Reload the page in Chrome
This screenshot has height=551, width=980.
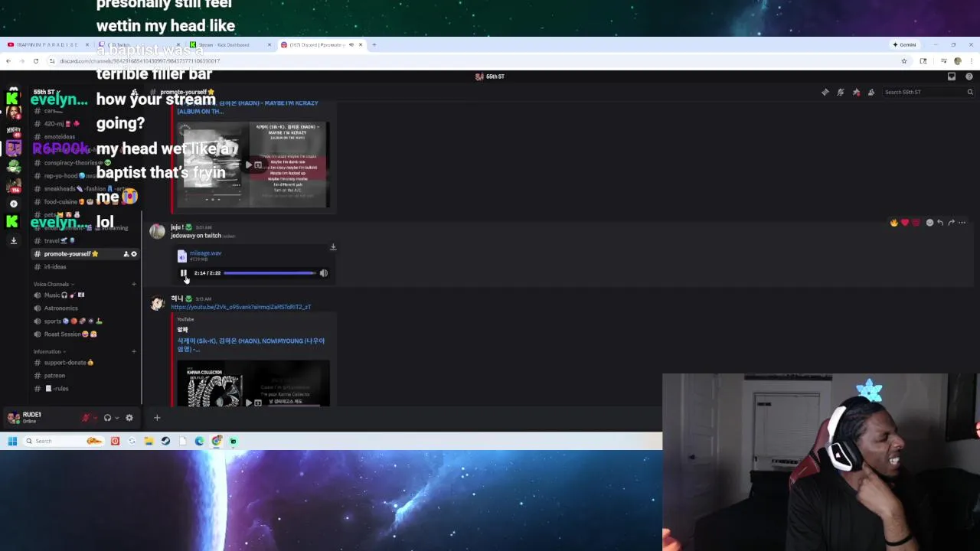click(35, 60)
